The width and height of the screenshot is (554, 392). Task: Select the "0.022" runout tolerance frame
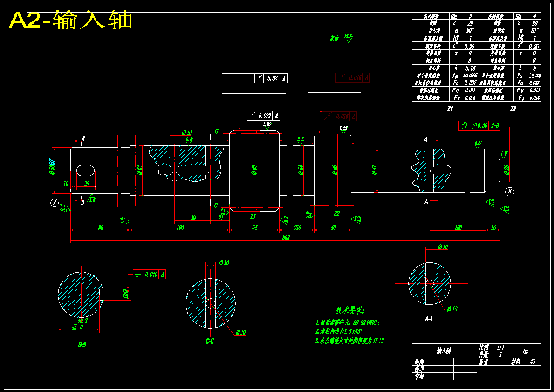[x=264, y=116]
